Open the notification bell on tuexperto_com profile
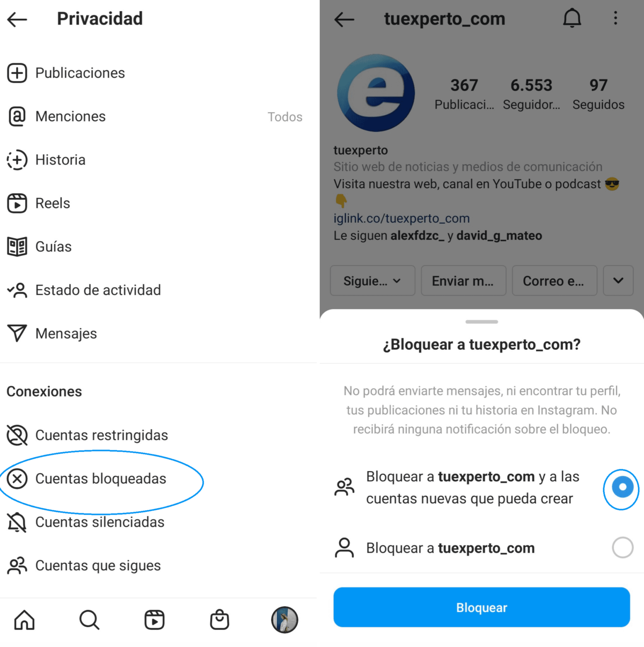 coord(572,19)
